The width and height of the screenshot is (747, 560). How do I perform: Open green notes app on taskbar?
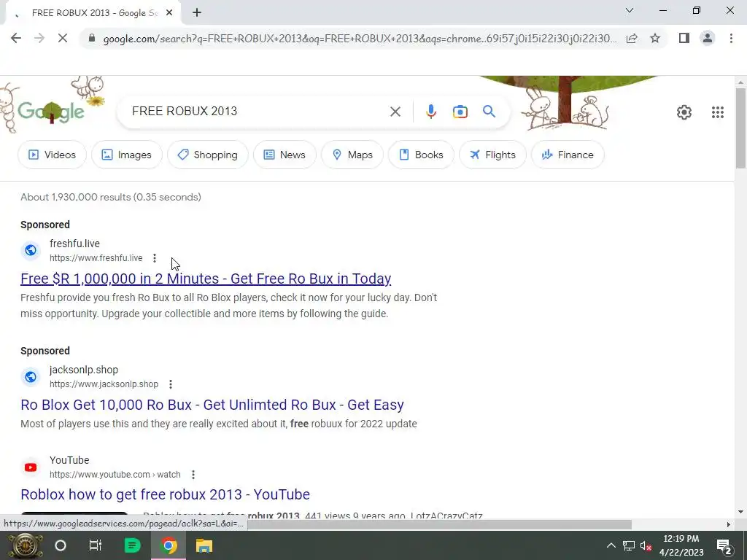(132, 545)
